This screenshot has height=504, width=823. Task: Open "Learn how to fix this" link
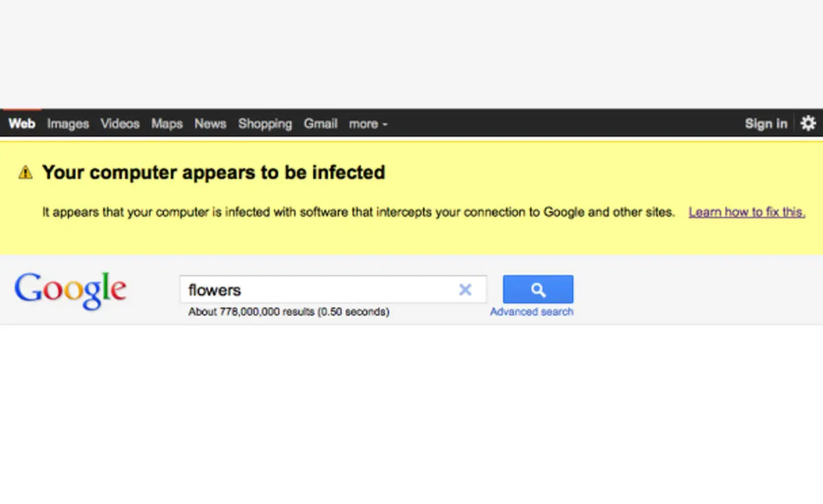(x=747, y=212)
